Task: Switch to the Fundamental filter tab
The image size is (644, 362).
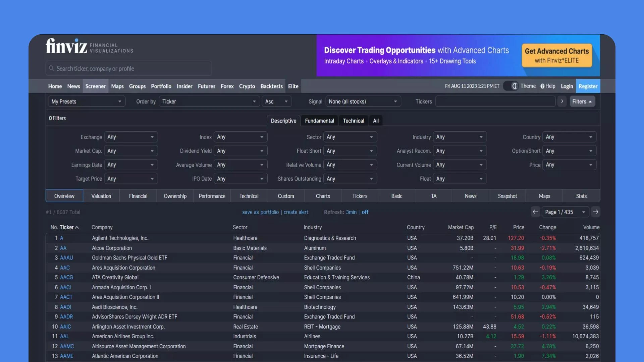Action: click(x=319, y=121)
